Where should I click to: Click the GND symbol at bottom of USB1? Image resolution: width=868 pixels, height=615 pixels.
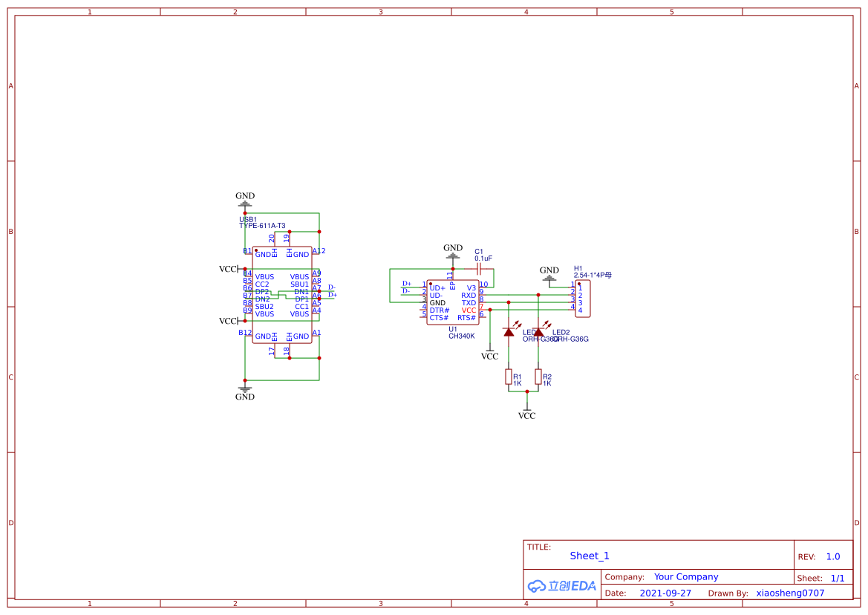coord(245,391)
